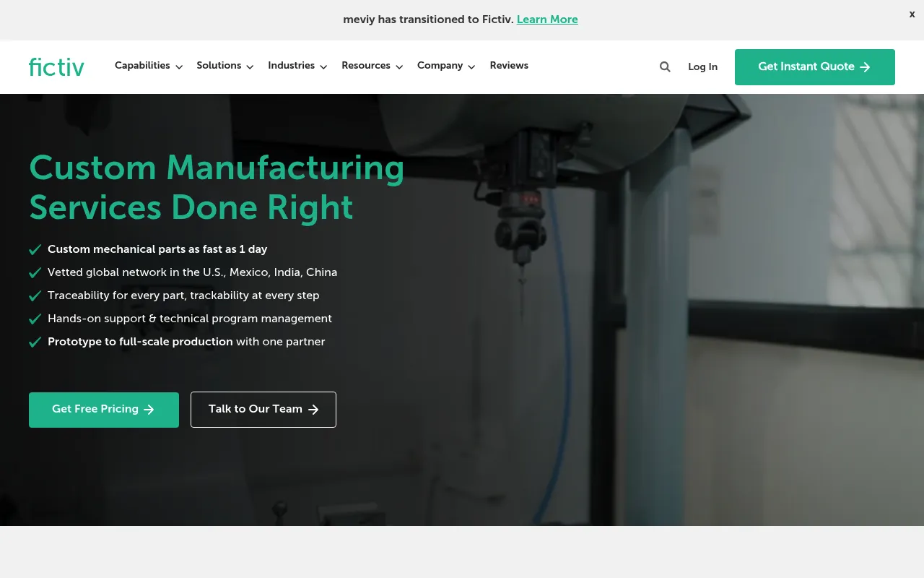Click the Log In link
The width and height of the screenshot is (924, 578).
click(702, 66)
